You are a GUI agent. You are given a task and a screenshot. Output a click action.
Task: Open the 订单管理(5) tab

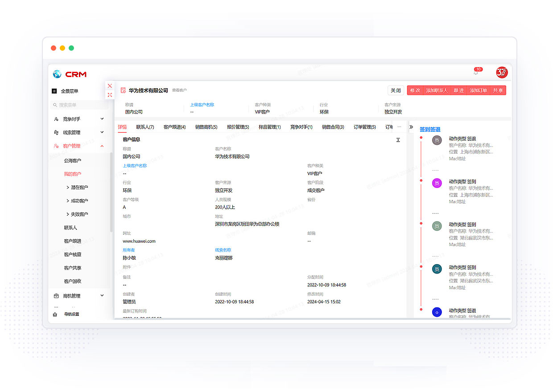click(365, 127)
